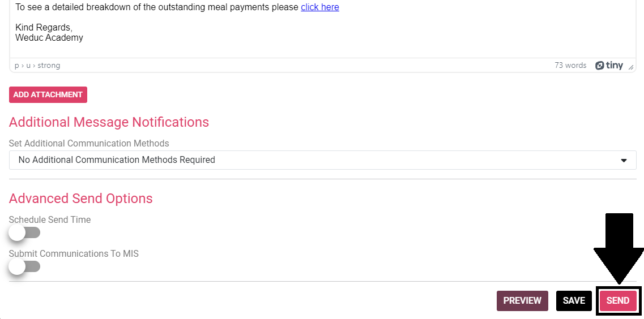Follow the 'click here' hyperlink
The width and height of the screenshot is (644, 319).
(x=320, y=7)
